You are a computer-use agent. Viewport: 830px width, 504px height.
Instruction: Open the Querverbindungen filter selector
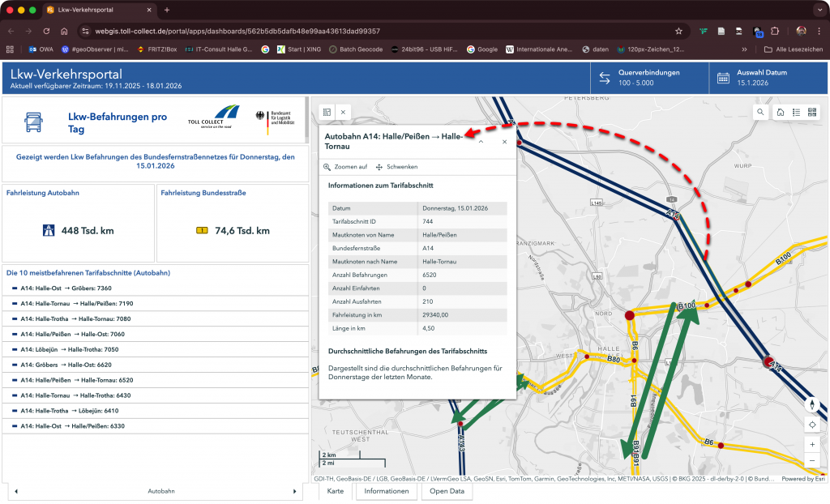[649, 78]
